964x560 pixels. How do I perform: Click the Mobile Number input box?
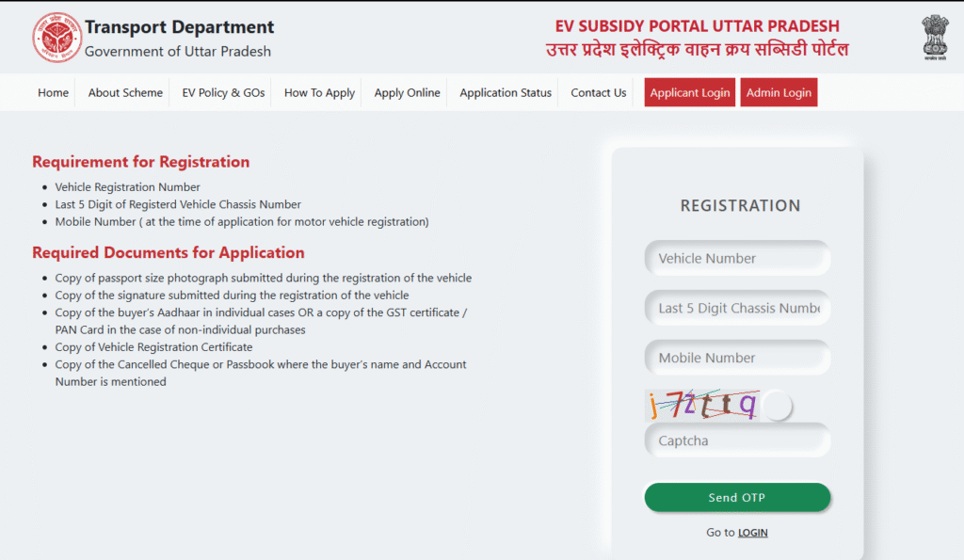[x=737, y=358]
